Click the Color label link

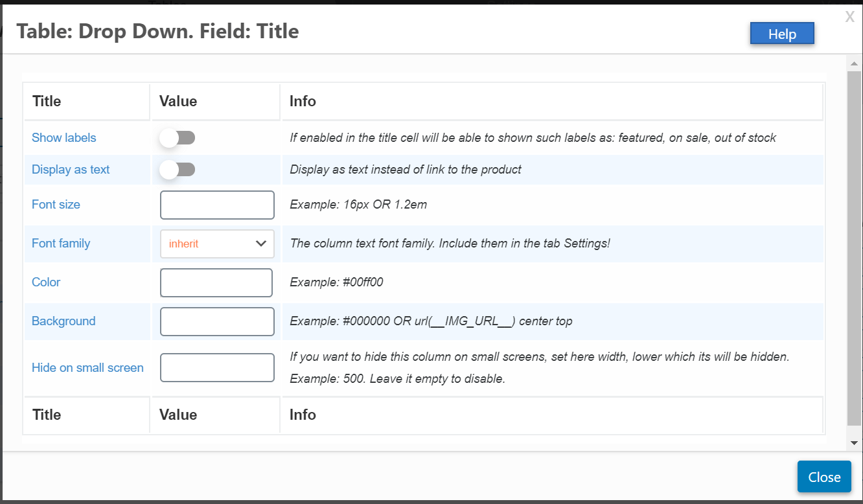point(46,282)
